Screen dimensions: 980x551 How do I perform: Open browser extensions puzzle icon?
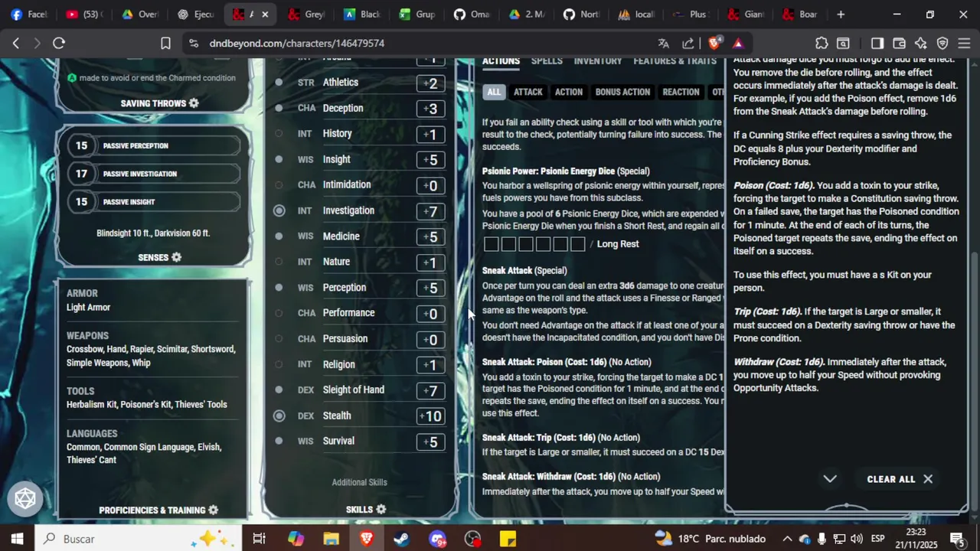[x=822, y=44]
